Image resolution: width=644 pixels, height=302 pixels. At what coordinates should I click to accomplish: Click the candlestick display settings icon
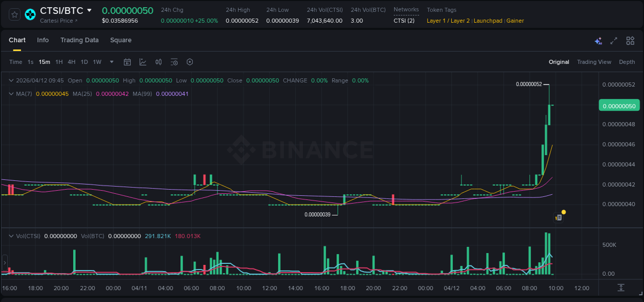pyautogui.click(x=159, y=62)
